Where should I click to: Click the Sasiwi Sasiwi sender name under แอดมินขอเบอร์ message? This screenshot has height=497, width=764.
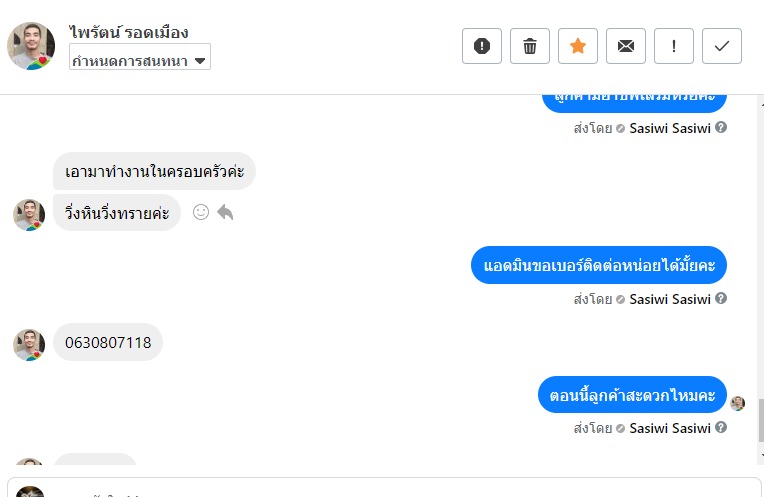(670, 299)
